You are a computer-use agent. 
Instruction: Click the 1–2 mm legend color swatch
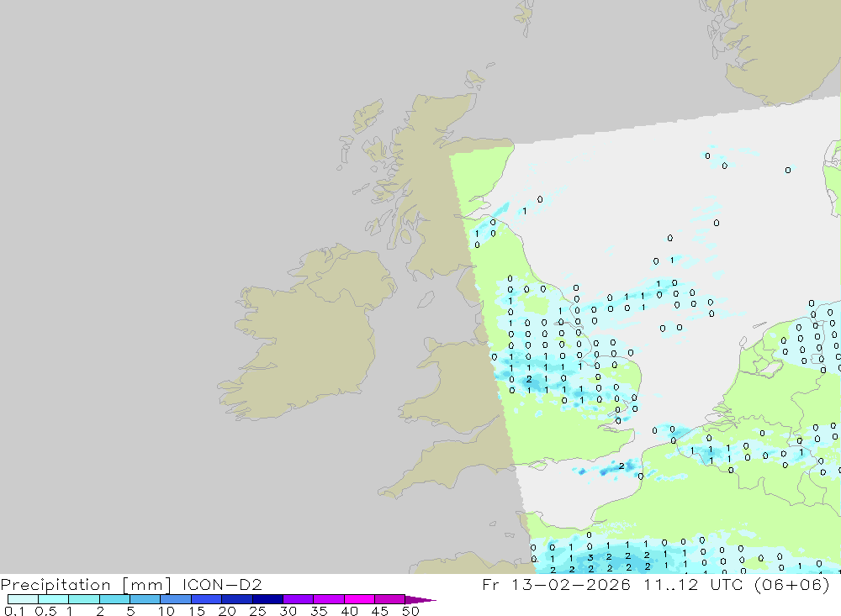(84, 599)
